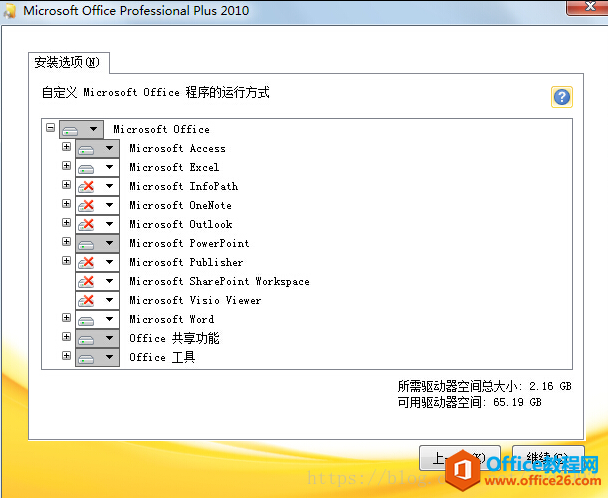Click the Office setup icon in title bar
The image size is (608, 498).
pyautogui.click(x=9, y=10)
